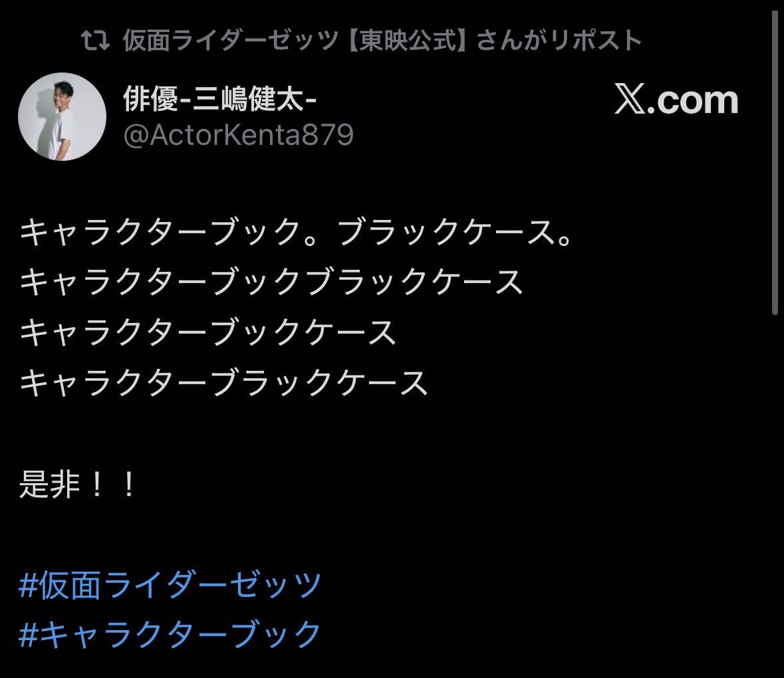Visit the @ActorKenta879 handle

click(239, 135)
